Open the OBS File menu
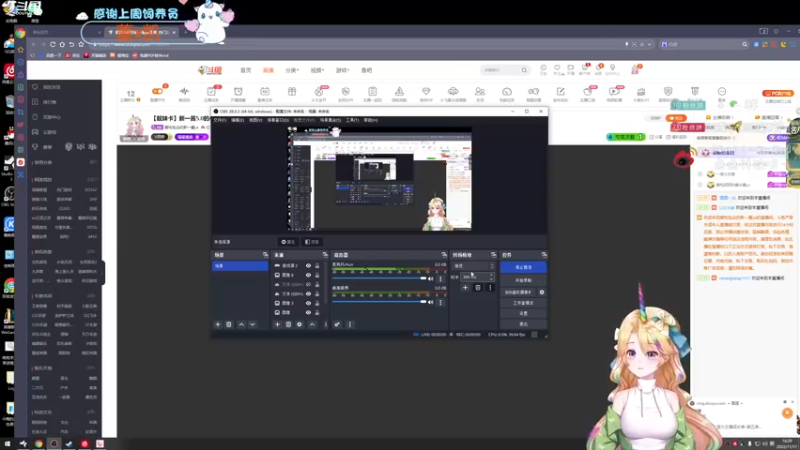 coord(219,120)
